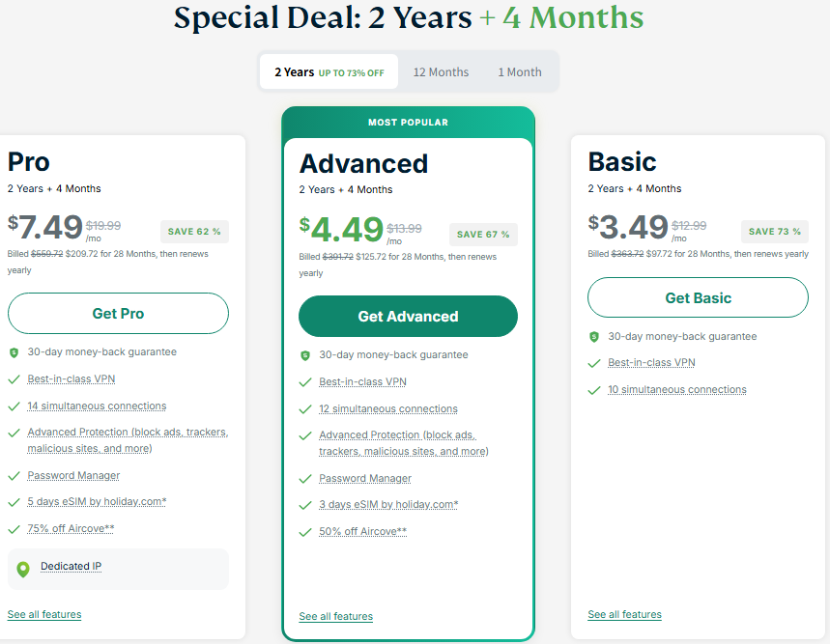Switch to the 12 Months plan tab
Screen dimensions: 830x644
coord(441,72)
